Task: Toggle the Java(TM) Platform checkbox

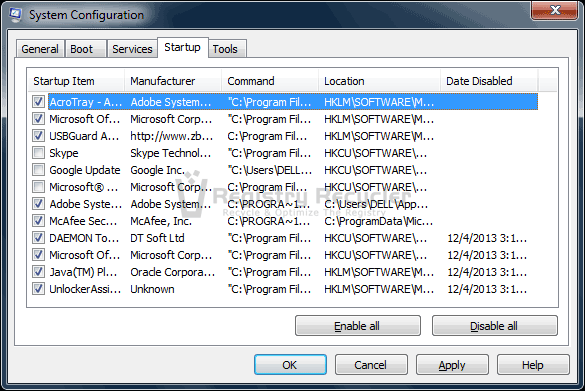Action: (38, 272)
